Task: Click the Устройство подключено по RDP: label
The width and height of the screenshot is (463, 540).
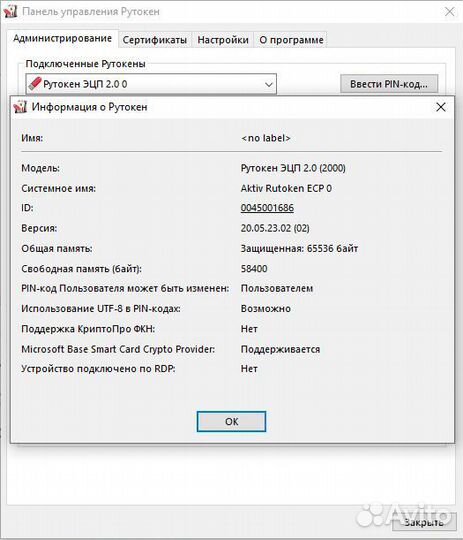Action: [x=98, y=369]
